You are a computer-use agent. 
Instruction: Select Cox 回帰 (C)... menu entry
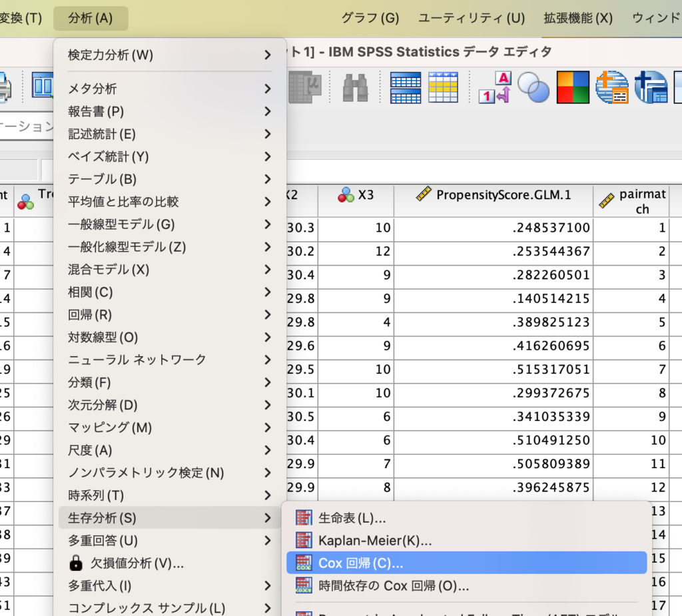click(466, 563)
